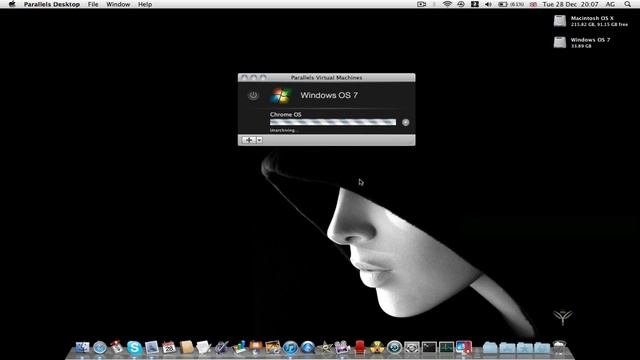
Task: Open the App Store from the dock
Action: (x=308, y=347)
